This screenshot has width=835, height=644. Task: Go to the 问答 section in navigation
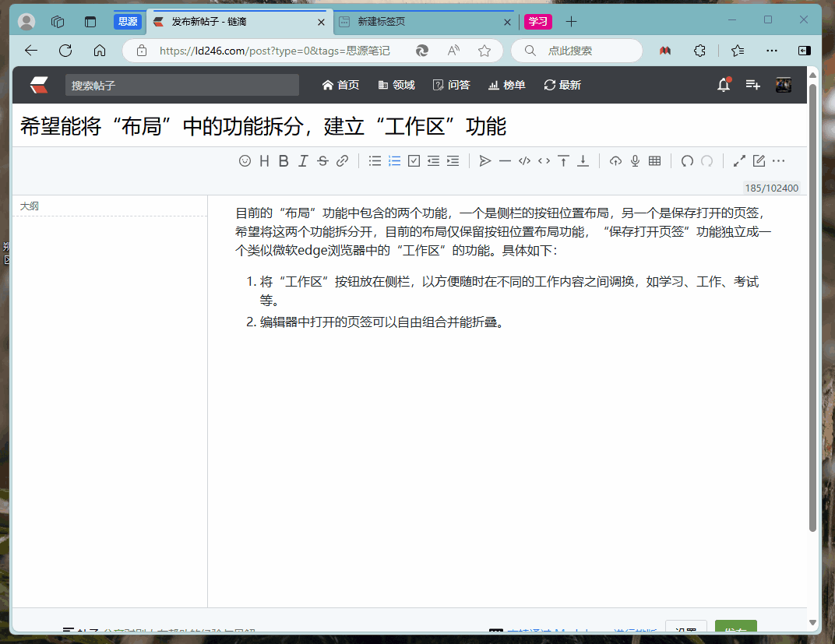point(452,85)
